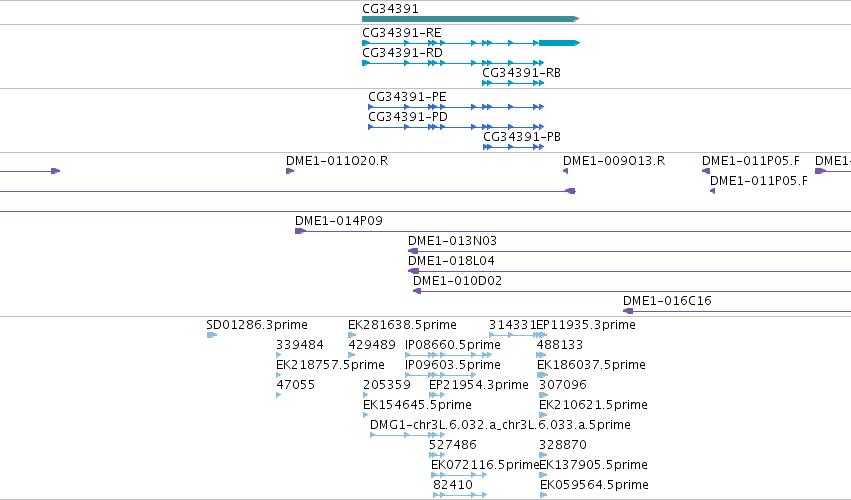Image resolution: width=851 pixels, height=500 pixels.
Task: Select EST feature 205359
Action: coord(386,385)
